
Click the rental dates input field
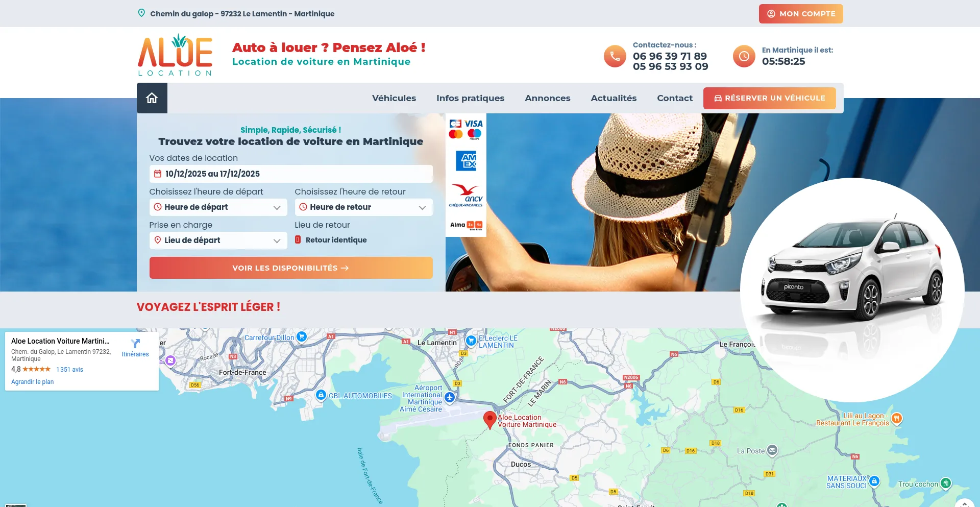pyautogui.click(x=291, y=174)
